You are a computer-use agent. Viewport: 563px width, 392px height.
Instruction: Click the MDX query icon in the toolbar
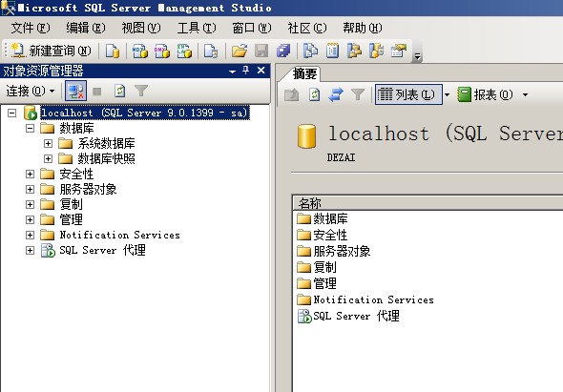coord(139,51)
